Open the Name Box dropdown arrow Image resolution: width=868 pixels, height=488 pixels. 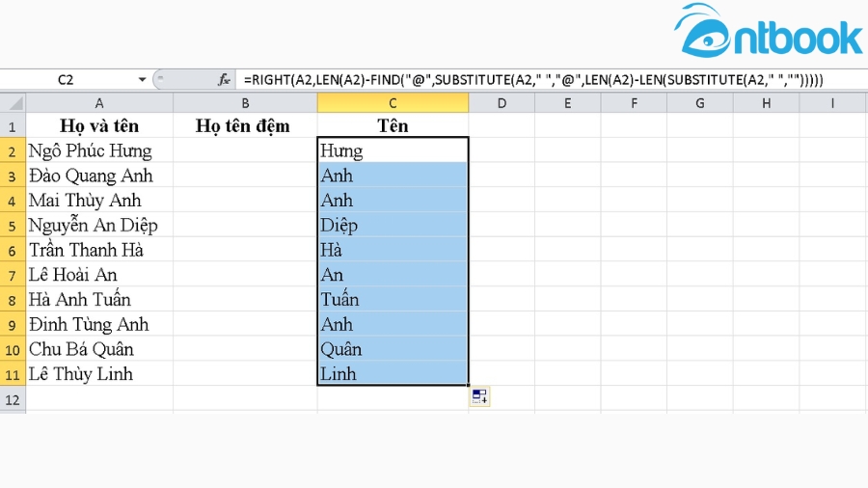pyautogui.click(x=142, y=80)
